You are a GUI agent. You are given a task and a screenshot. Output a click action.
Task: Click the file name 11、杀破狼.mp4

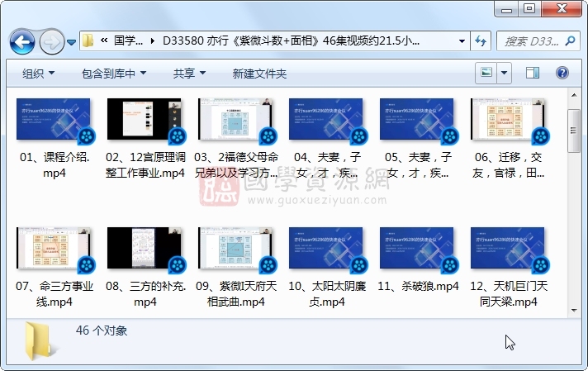pos(418,286)
